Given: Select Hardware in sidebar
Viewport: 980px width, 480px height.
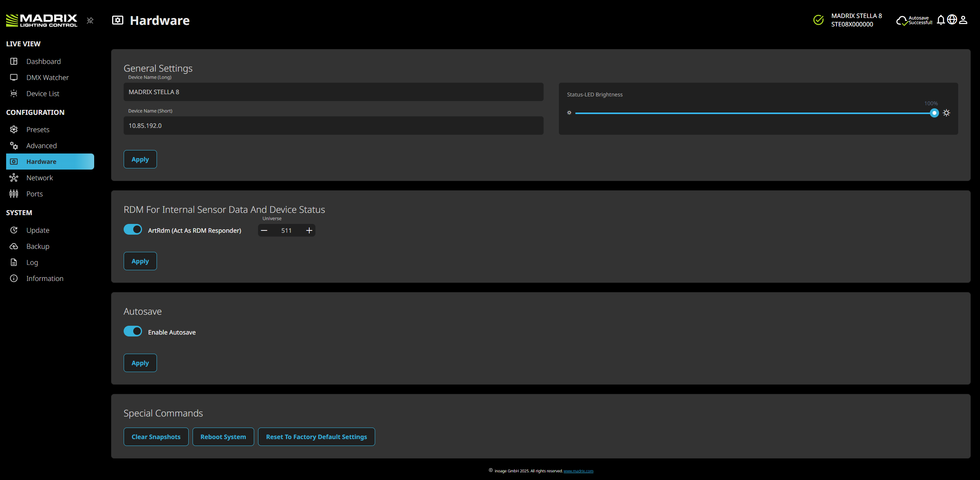Looking at the screenshot, I should 50,162.
